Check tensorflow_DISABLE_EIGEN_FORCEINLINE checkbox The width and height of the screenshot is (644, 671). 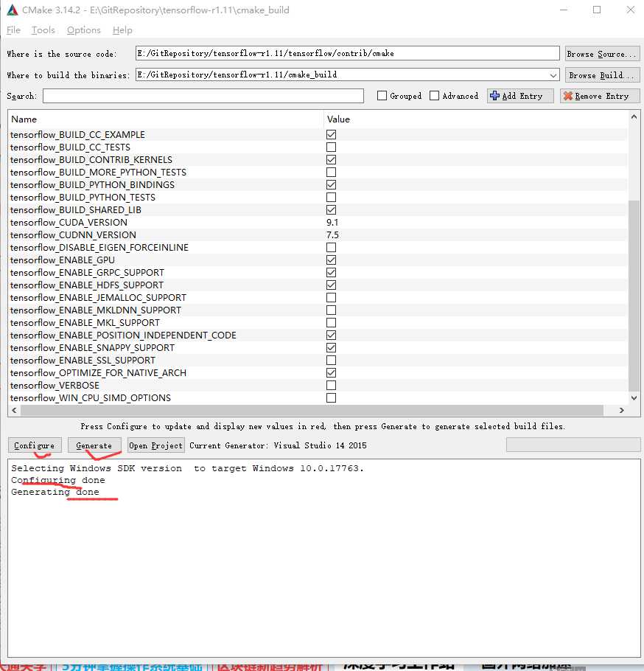point(331,247)
